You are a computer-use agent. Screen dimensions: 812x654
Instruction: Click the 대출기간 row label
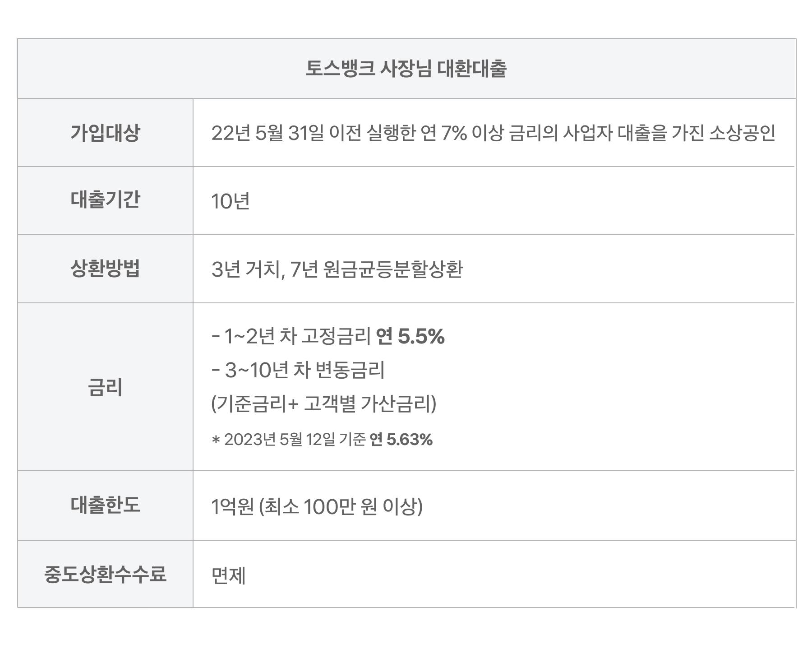(105, 199)
